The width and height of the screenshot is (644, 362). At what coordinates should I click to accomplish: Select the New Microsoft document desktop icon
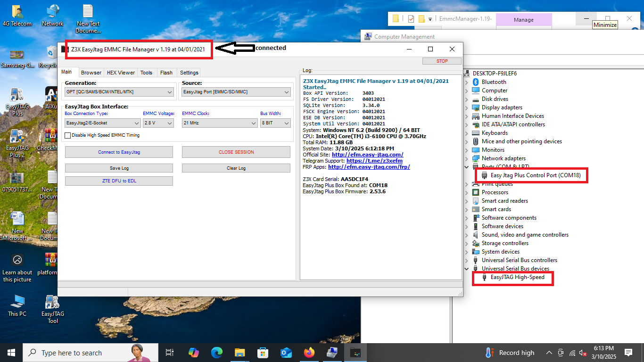coord(17,226)
